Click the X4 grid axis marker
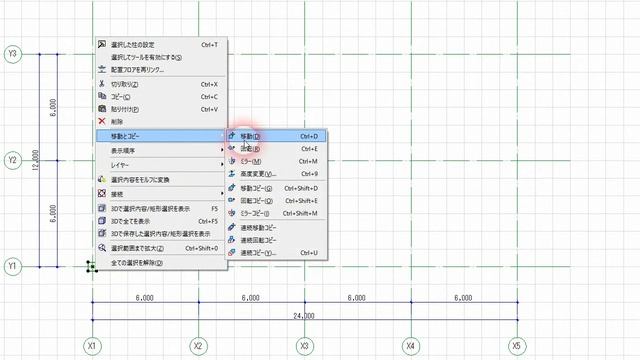The width and height of the screenshot is (640, 360). 411,346
